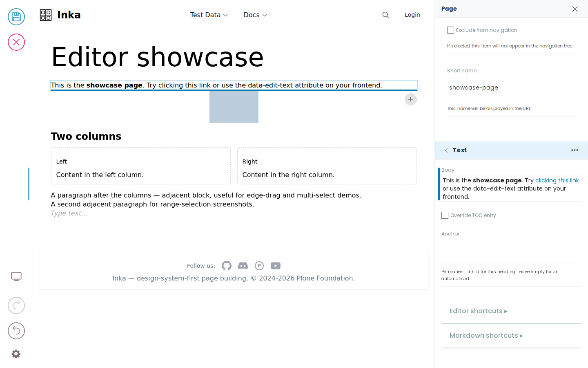Open the GitHub footer icon
588x368 pixels.
pyautogui.click(x=227, y=266)
